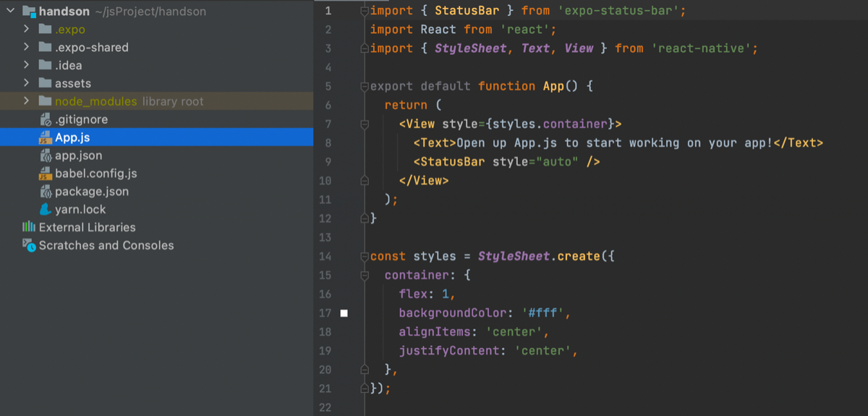Select the .gitignore file in tree
The width and height of the screenshot is (868, 416).
(81, 119)
